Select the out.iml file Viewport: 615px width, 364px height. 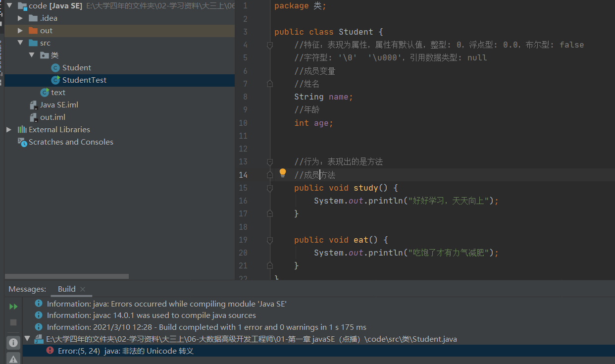coord(52,117)
